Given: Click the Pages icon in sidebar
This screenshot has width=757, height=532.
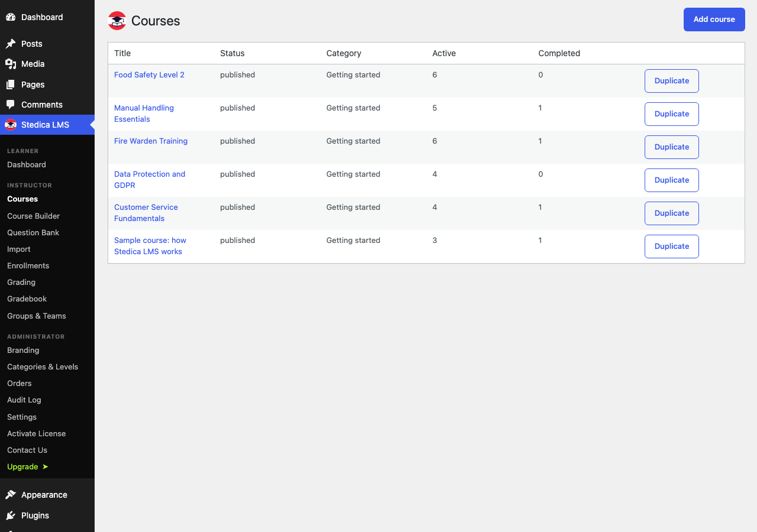Looking at the screenshot, I should (x=11, y=85).
